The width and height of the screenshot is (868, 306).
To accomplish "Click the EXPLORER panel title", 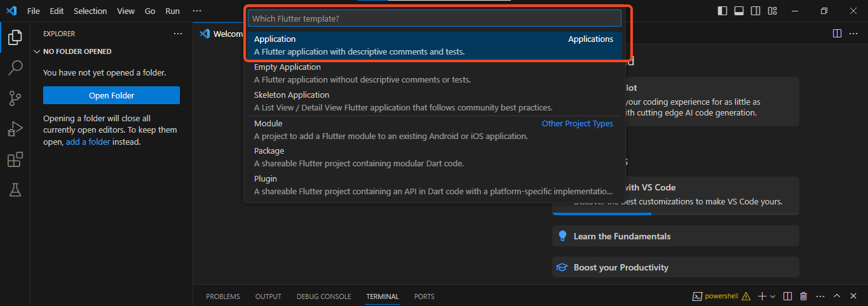I will [59, 34].
